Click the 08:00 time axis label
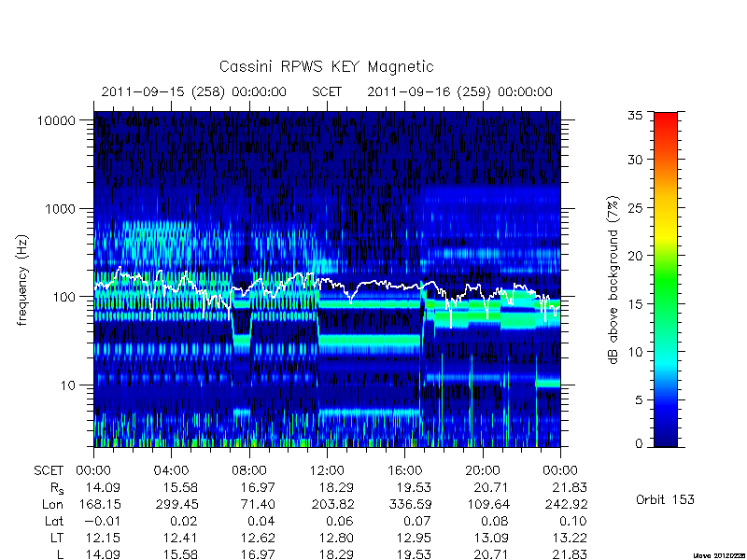The image size is (747, 560). pyautogui.click(x=249, y=471)
